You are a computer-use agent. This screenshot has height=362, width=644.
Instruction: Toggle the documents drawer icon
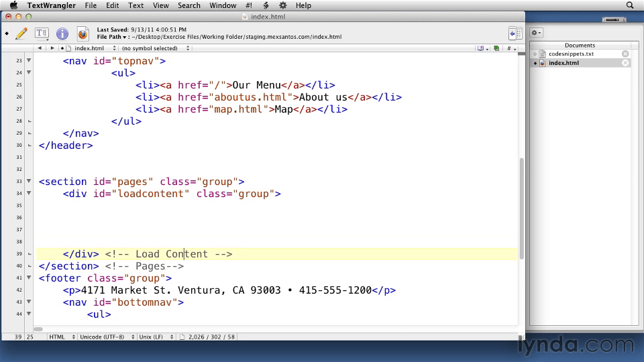click(515, 34)
